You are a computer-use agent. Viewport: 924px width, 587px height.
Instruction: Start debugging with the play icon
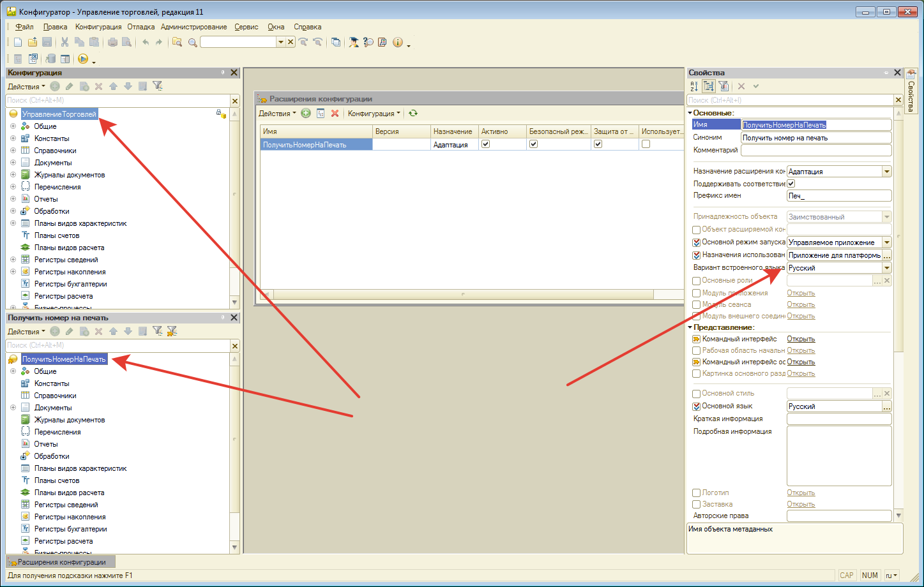[x=83, y=59]
